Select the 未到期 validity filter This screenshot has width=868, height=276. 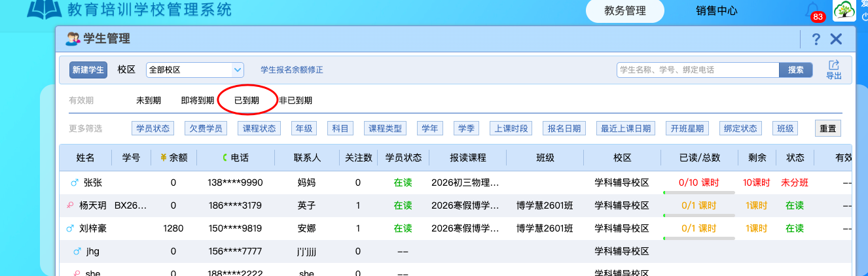click(x=149, y=101)
